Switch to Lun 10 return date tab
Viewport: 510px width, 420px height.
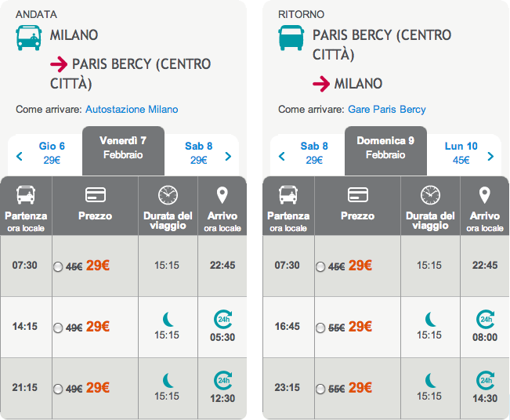(x=461, y=153)
